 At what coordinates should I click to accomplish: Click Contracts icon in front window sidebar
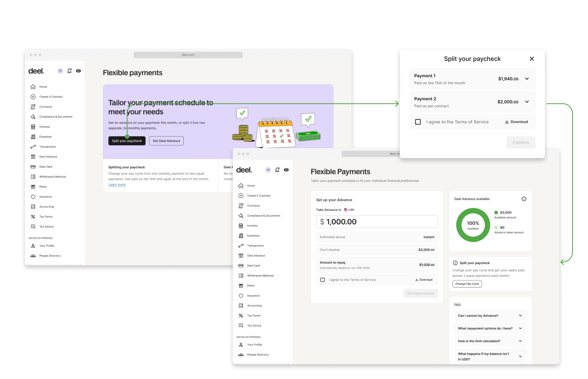coord(241,206)
